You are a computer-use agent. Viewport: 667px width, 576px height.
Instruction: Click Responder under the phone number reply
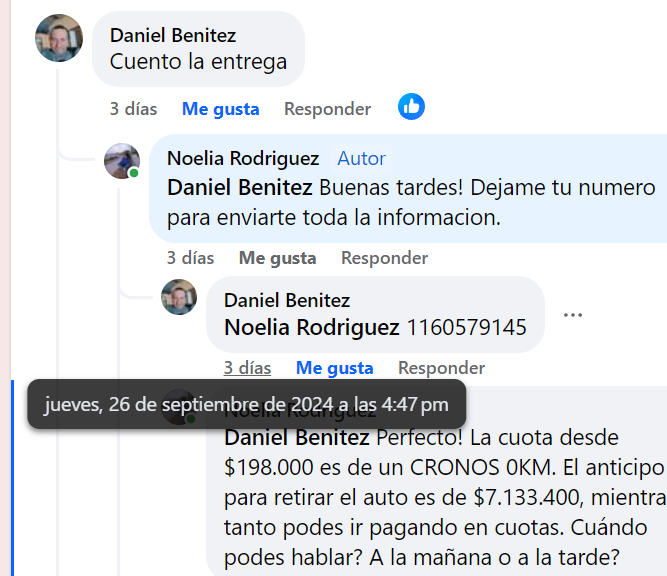(441, 368)
